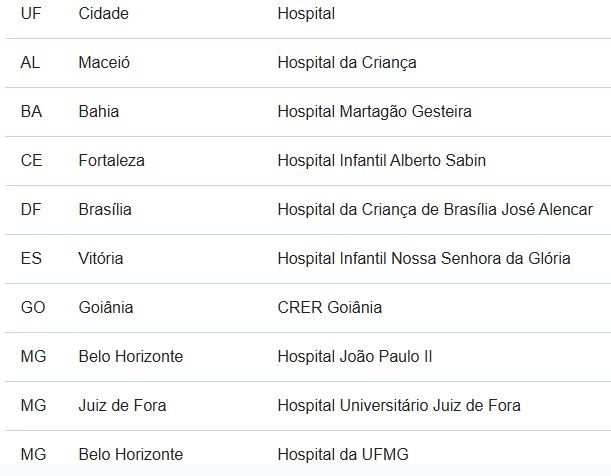Viewport: 611px width, 476px height.
Task: Click the UF column header
Action: 31,14
